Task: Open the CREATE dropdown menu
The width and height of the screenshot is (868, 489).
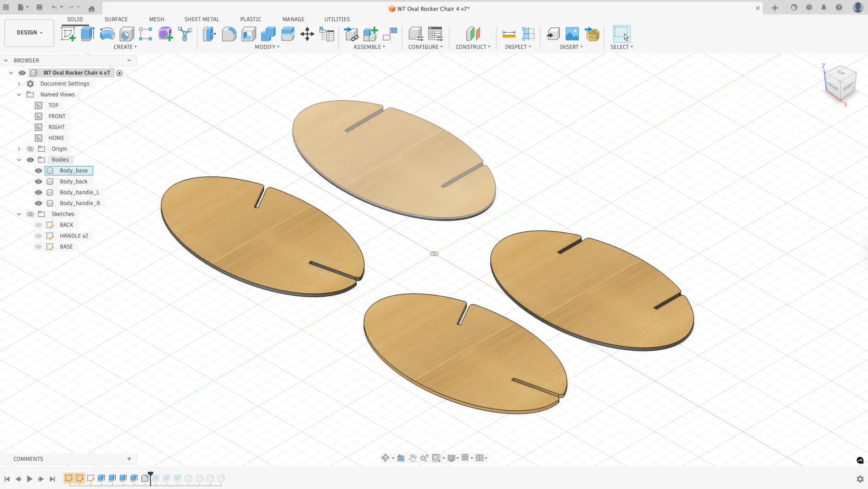Action: click(x=125, y=47)
